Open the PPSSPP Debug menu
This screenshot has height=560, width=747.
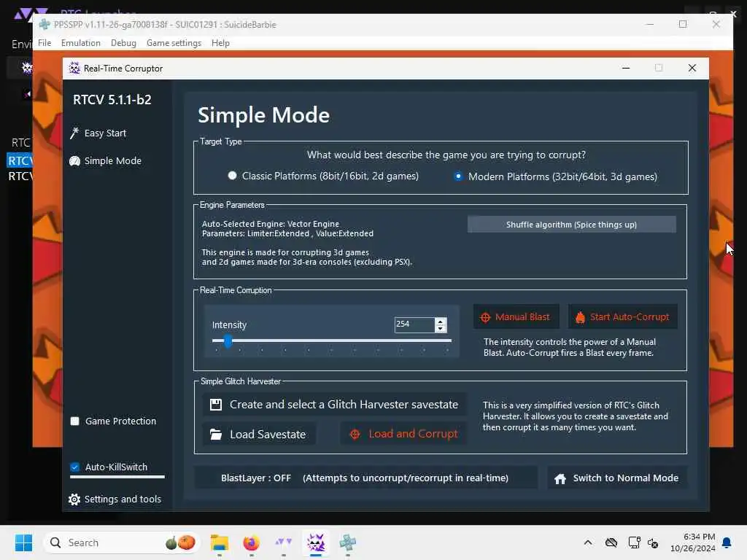tap(123, 43)
